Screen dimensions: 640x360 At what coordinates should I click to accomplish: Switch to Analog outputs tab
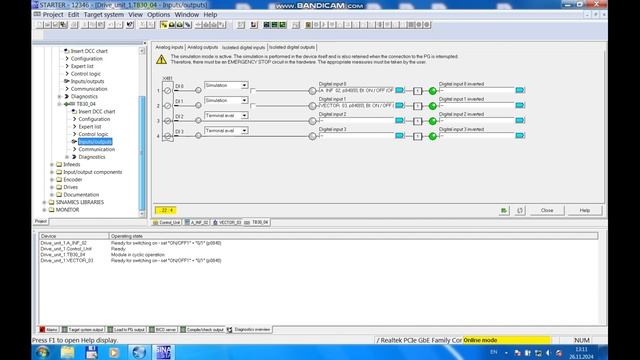pos(202,47)
